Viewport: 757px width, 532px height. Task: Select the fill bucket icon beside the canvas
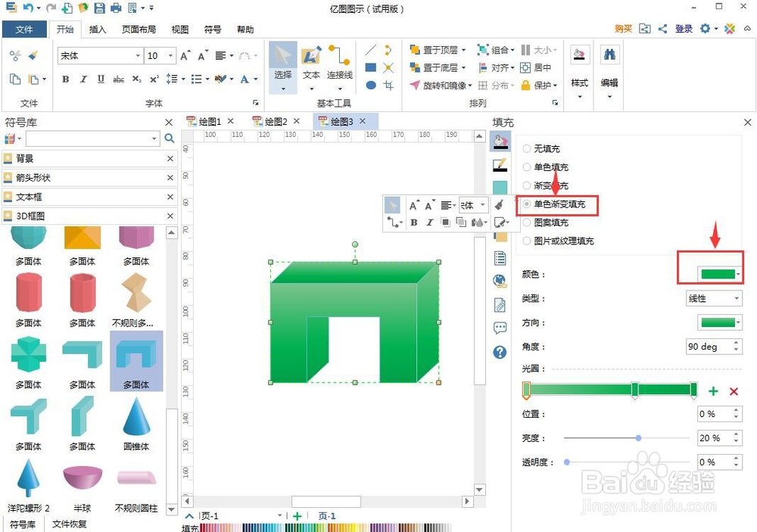click(x=500, y=141)
